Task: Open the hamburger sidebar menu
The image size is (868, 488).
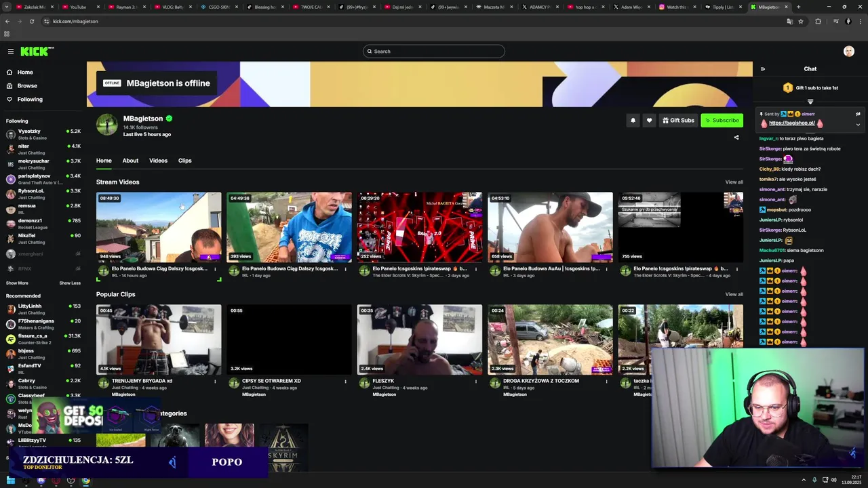Action: coord(10,52)
